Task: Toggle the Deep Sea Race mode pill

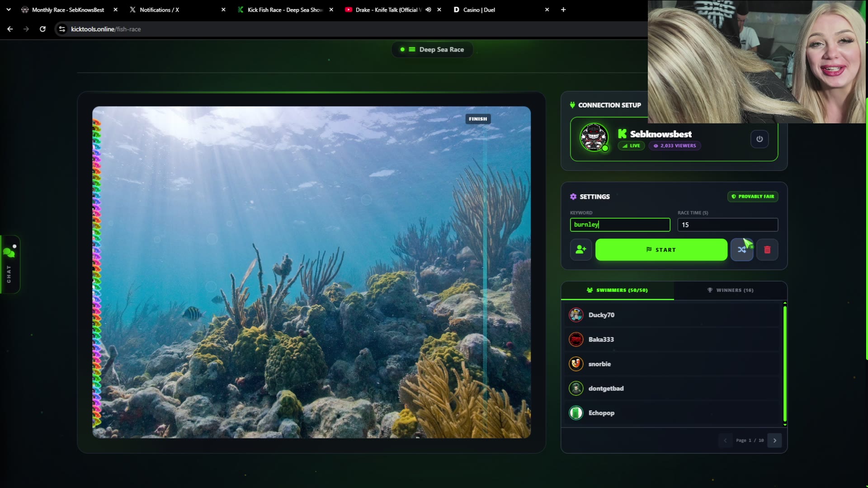Action: point(432,49)
